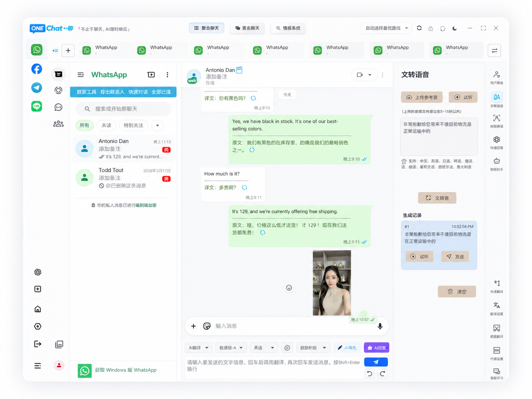
Task: Open the 获取 Windows 版 WhatsApp link
Action: click(126, 370)
